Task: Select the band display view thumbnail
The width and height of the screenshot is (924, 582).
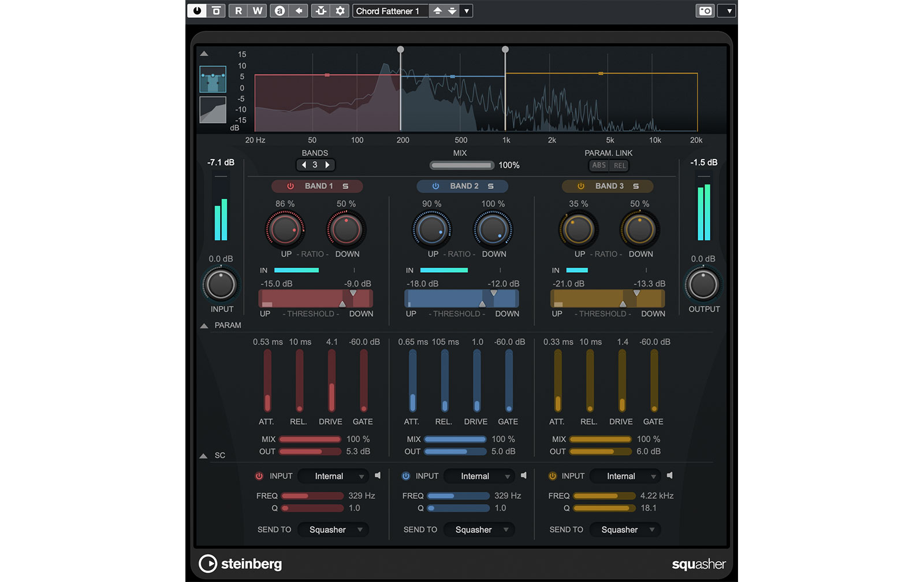Action: [213, 79]
